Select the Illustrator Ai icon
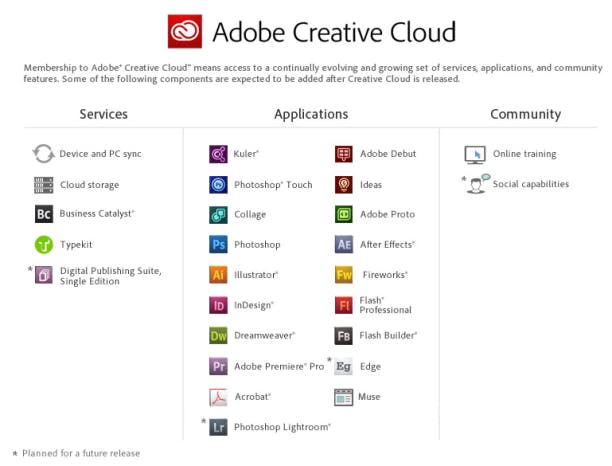Image resolution: width=612 pixels, height=466 pixels. (x=218, y=275)
